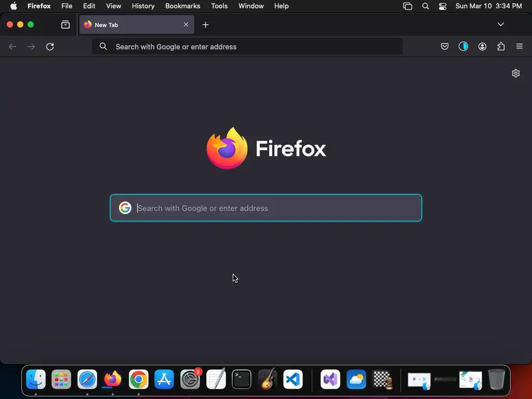This screenshot has height=399, width=532.
Task: Launch Google Chrome from the Dock
Action: point(138,379)
